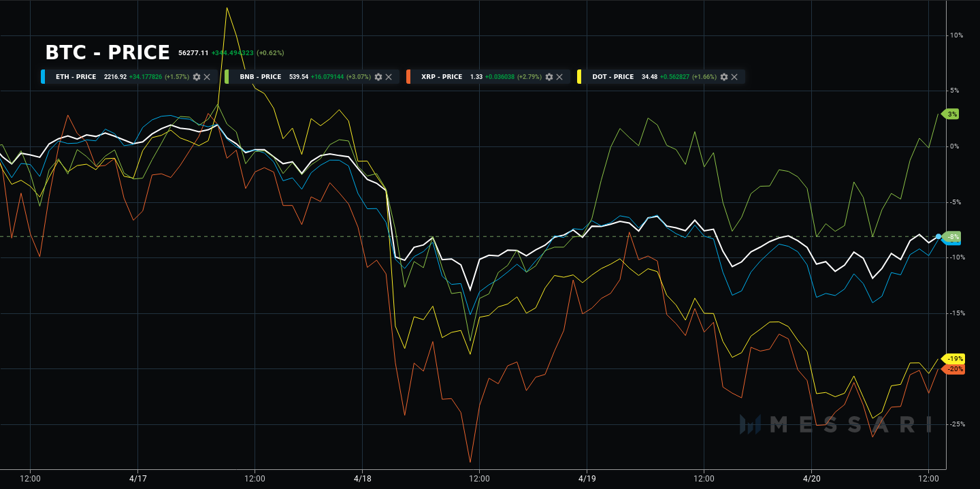Click the -5% y-axis label
Screen dimensions: 980x489
pyautogui.click(x=955, y=202)
